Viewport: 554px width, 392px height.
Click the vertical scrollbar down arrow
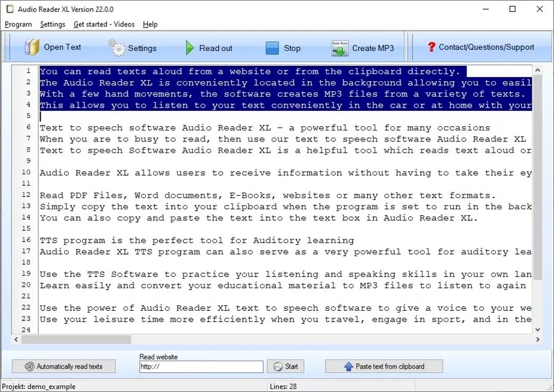538,329
